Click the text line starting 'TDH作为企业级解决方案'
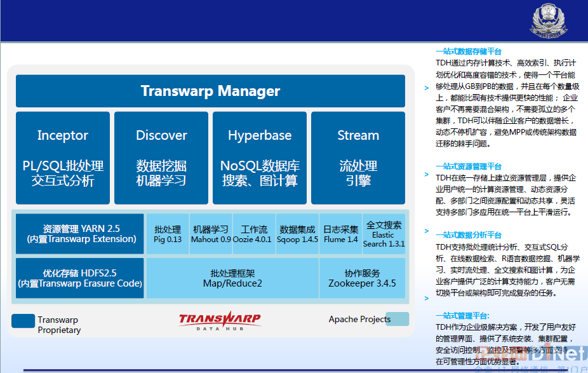 tap(505, 327)
